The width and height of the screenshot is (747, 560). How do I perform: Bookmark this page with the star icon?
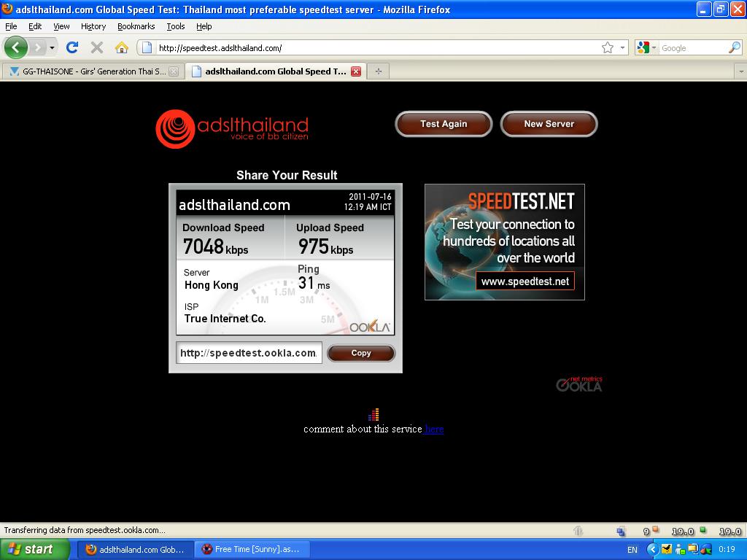point(608,47)
